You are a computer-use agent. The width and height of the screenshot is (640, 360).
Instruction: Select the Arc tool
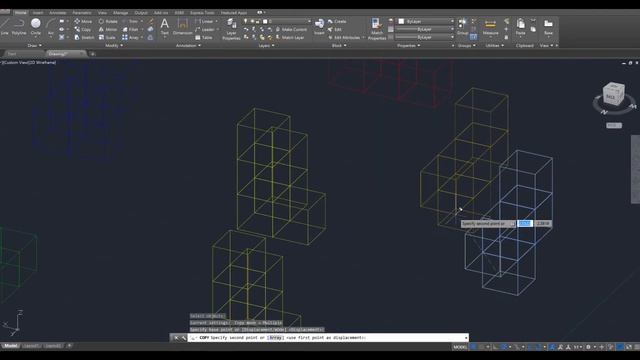pos(51,27)
